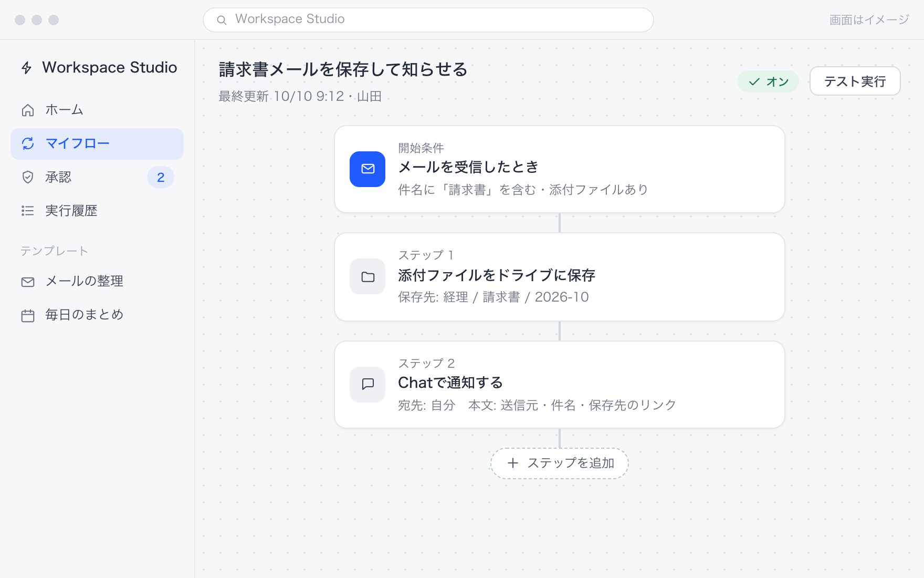Open the メールを受信したとき trigger card
This screenshot has height=578, width=924.
(560, 169)
